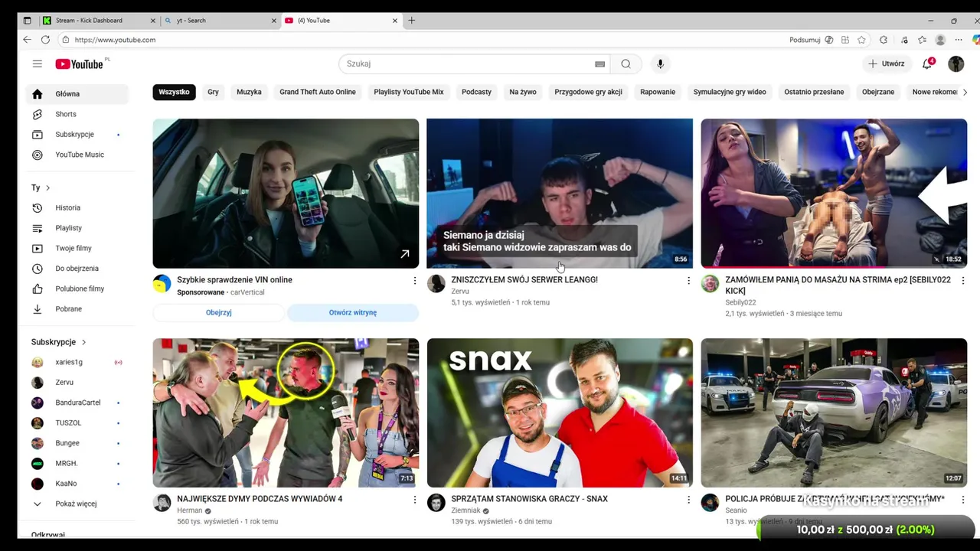
Task: Open Shorts in sidebar
Action: click(x=76, y=114)
